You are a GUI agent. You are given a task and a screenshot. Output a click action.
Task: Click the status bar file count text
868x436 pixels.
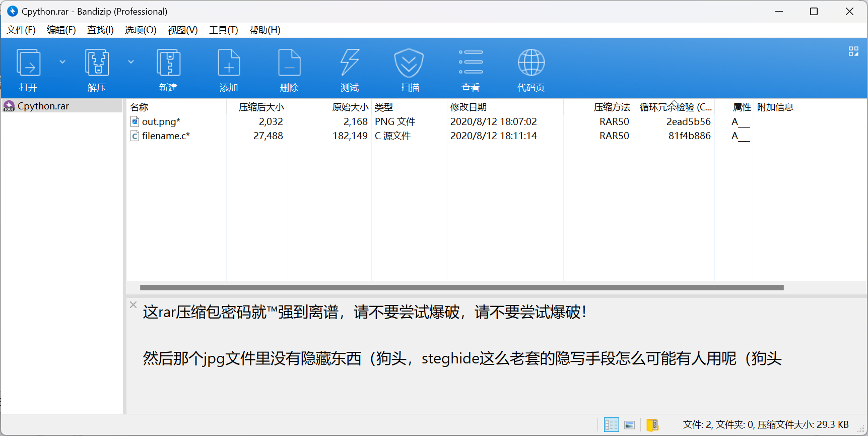pyautogui.click(x=766, y=425)
